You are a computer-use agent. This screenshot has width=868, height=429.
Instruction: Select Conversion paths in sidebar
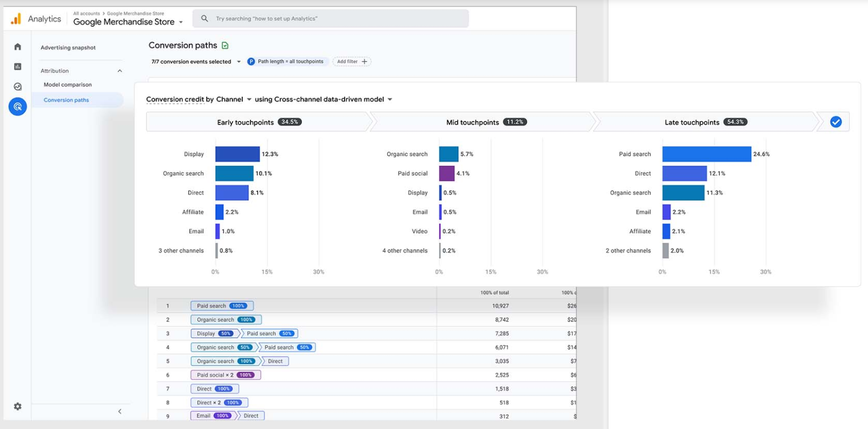78,100
